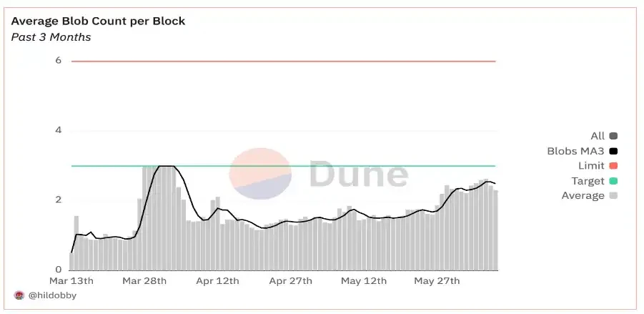Toggle the "All" legend text label
Image resolution: width=644 pixels, height=314 pixels.
point(598,136)
